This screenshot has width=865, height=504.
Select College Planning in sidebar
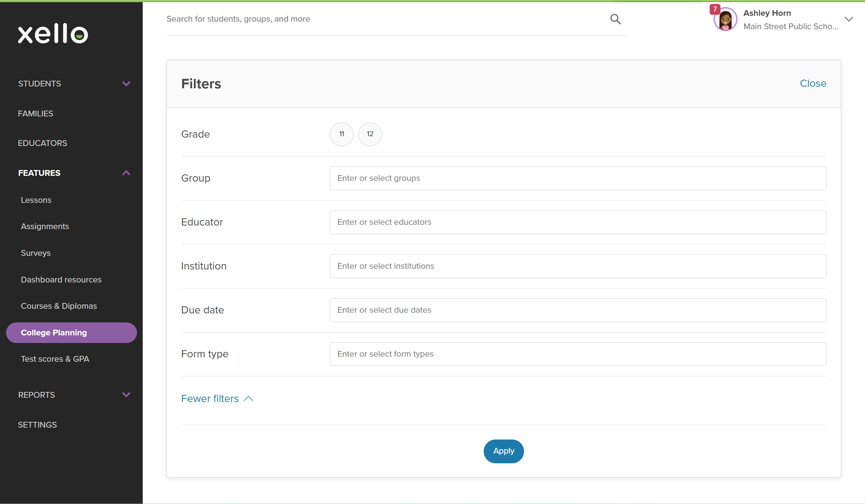(x=71, y=333)
